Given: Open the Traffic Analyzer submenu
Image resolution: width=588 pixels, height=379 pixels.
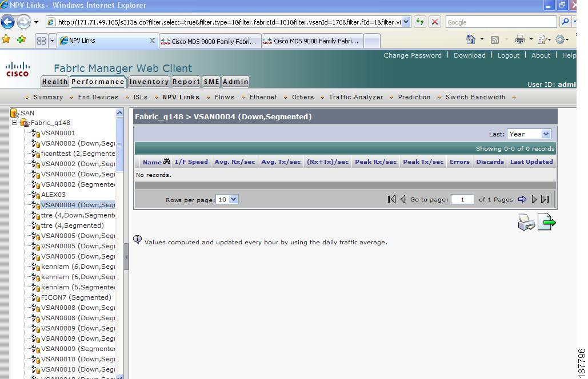Looking at the screenshot, I should click(356, 97).
